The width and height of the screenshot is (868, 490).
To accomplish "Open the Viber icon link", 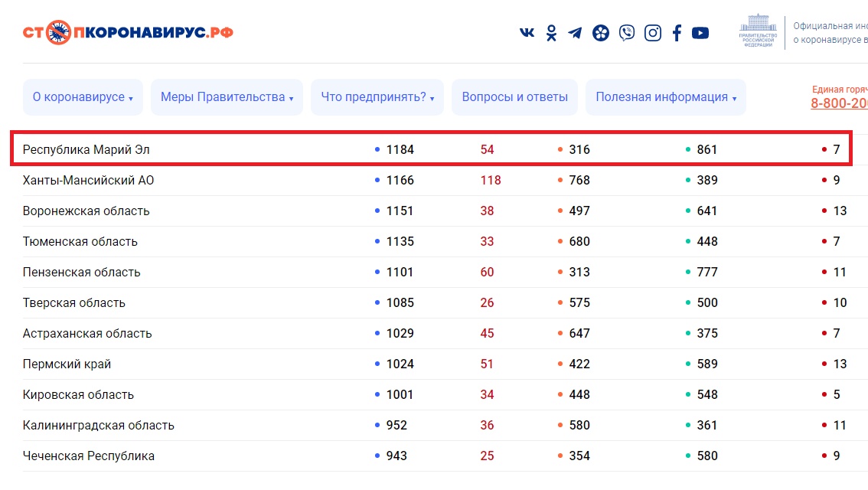I will point(627,33).
